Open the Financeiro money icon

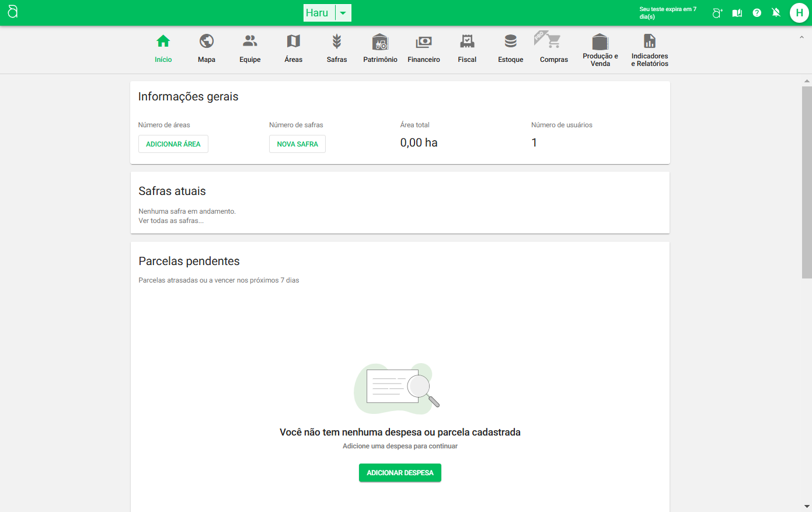pos(424,42)
